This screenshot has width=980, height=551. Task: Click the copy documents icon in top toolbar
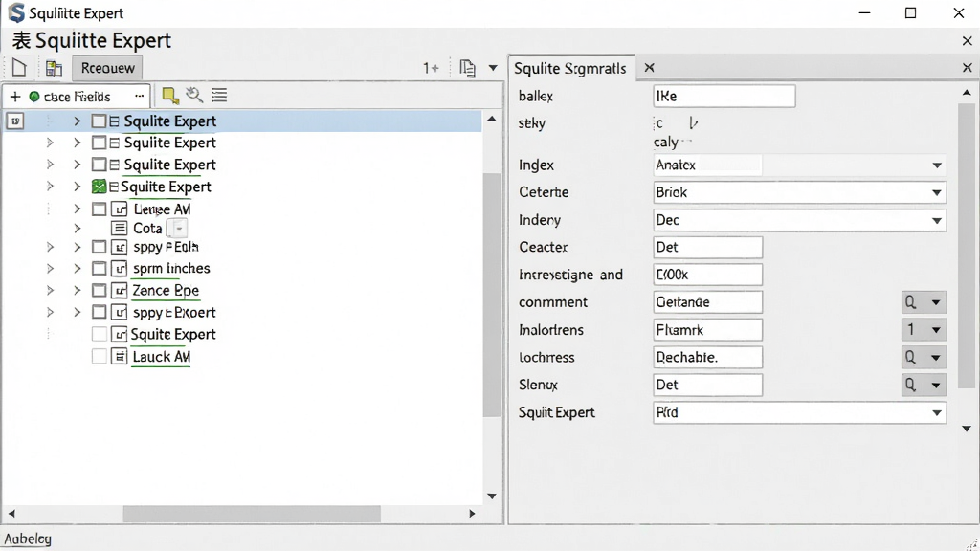[x=467, y=68]
